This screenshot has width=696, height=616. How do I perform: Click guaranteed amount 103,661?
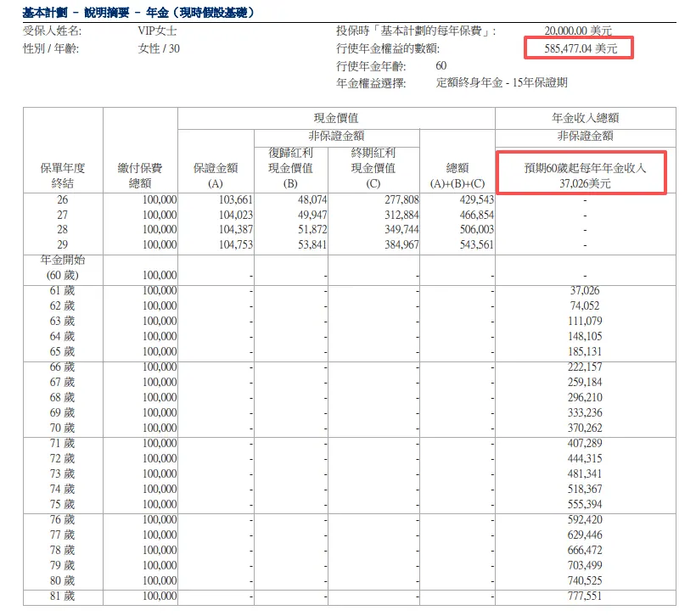(x=236, y=200)
